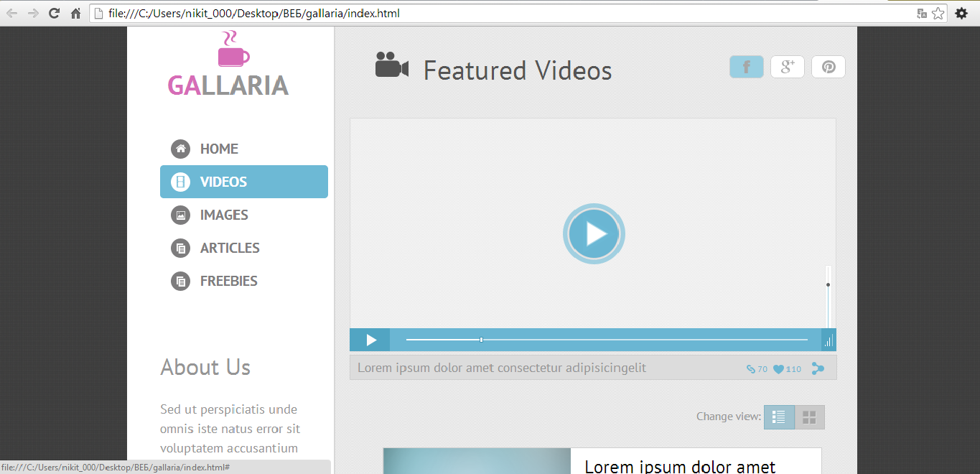
Task: Reload the page with the refresh icon
Action: 54,13
